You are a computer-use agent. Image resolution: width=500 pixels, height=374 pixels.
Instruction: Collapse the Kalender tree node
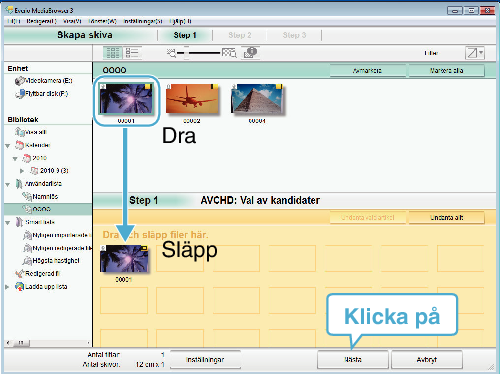point(8,146)
